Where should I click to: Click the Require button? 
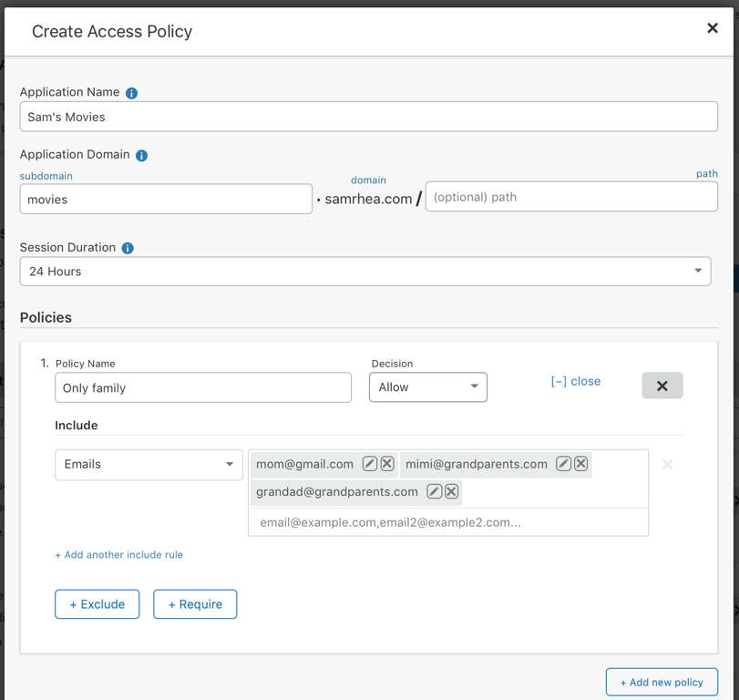(195, 604)
